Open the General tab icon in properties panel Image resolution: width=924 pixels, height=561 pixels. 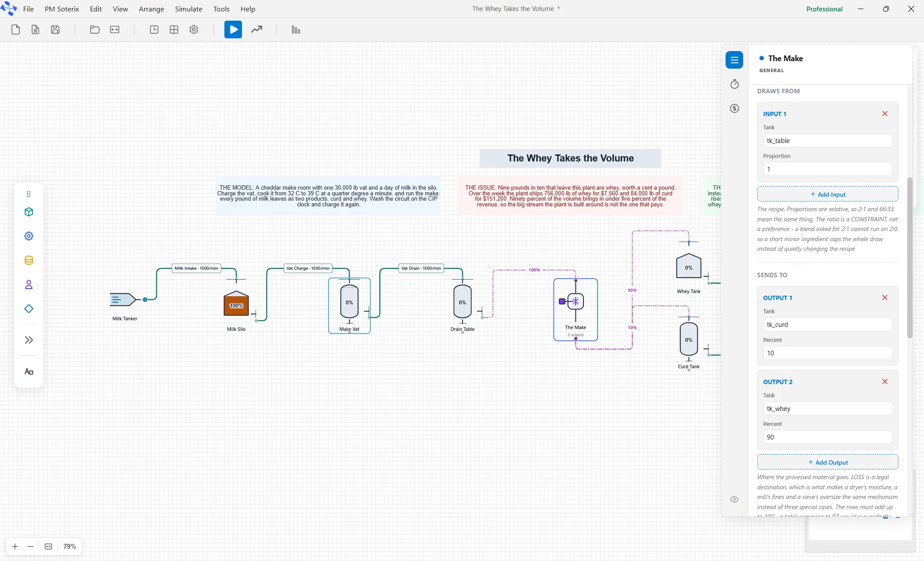(734, 60)
